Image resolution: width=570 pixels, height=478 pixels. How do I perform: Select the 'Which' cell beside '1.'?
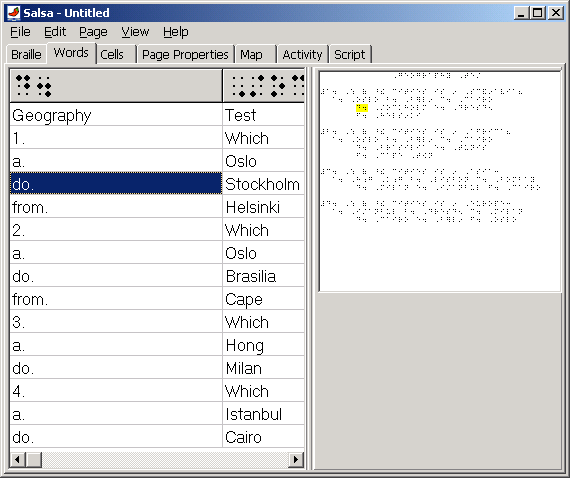click(x=264, y=138)
